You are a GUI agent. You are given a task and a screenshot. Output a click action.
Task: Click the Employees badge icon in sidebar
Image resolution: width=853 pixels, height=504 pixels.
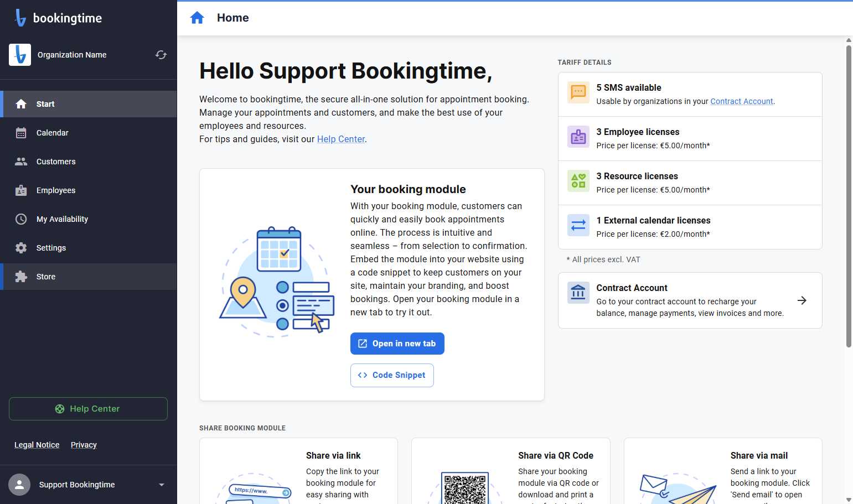[21, 190]
